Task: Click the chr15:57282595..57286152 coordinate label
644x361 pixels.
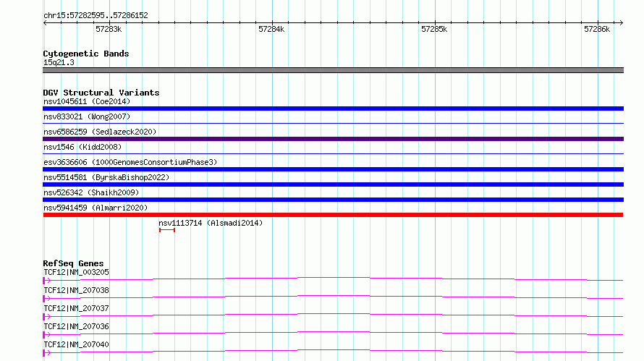Action: click(x=96, y=15)
